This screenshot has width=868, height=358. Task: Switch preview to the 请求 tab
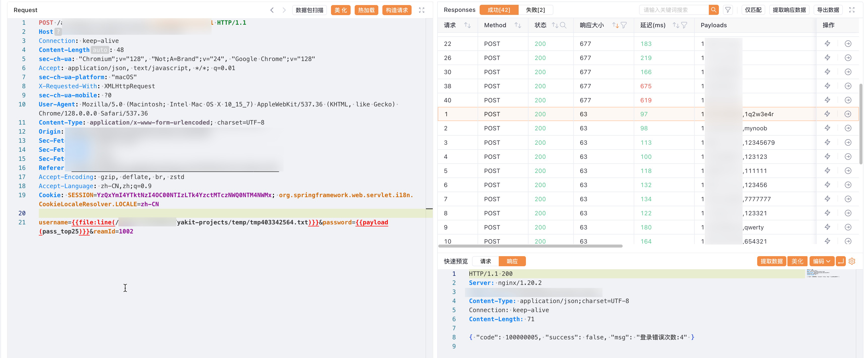point(485,261)
